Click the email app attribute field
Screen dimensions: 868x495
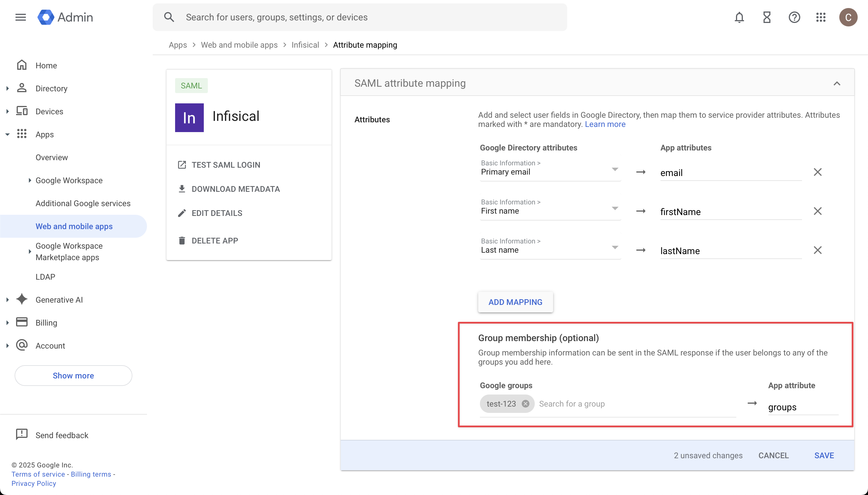[731, 173]
